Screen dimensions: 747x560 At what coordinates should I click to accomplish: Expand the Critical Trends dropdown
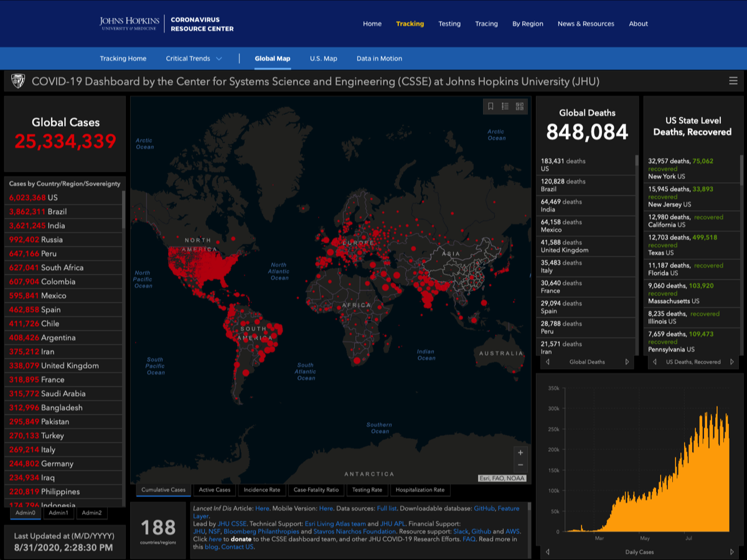point(194,58)
